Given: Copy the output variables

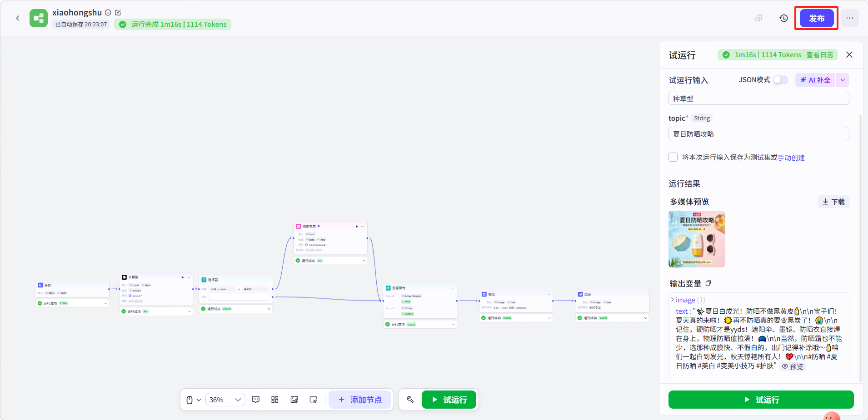Looking at the screenshot, I should point(708,283).
